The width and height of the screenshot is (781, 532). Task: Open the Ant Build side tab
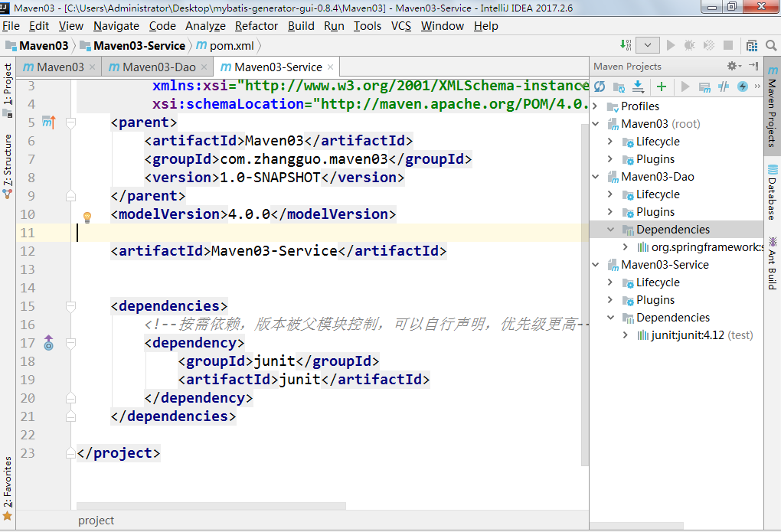click(x=772, y=263)
